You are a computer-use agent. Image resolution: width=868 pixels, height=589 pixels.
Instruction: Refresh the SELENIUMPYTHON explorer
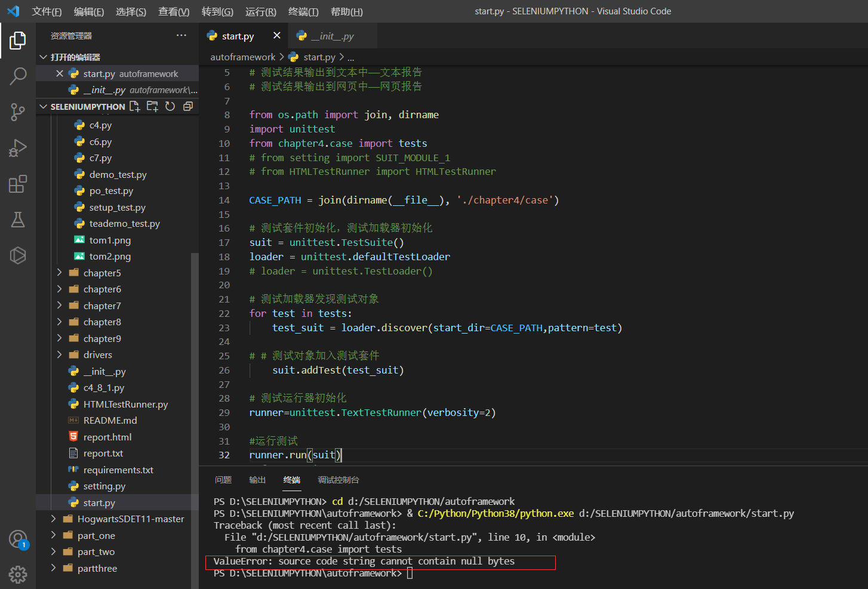pyautogui.click(x=170, y=106)
